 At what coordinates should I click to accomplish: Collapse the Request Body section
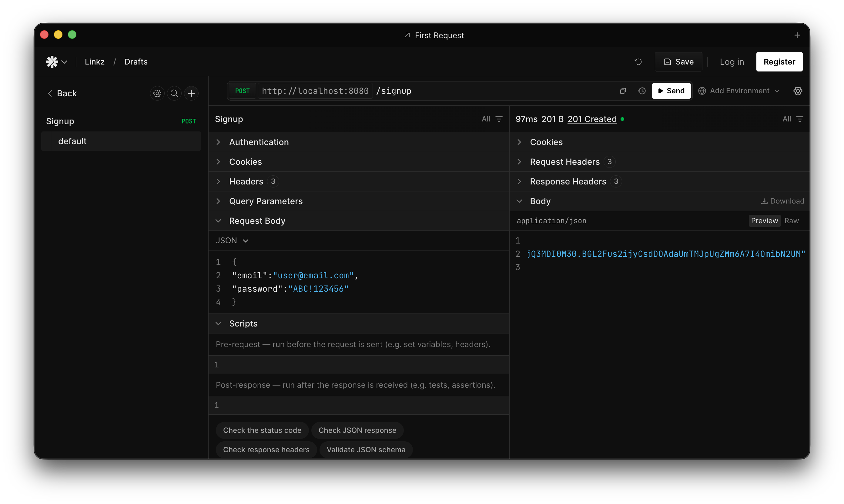click(x=359, y=221)
